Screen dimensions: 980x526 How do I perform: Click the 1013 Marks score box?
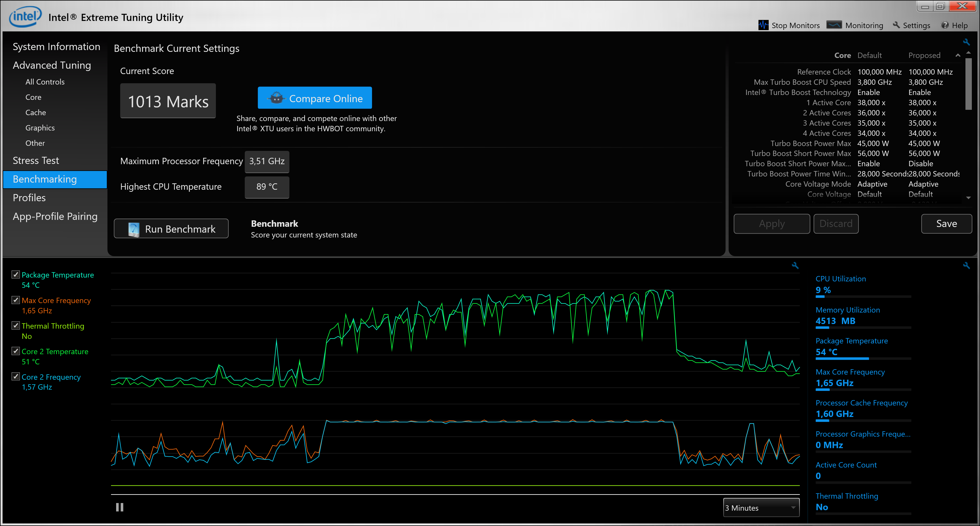(x=168, y=101)
